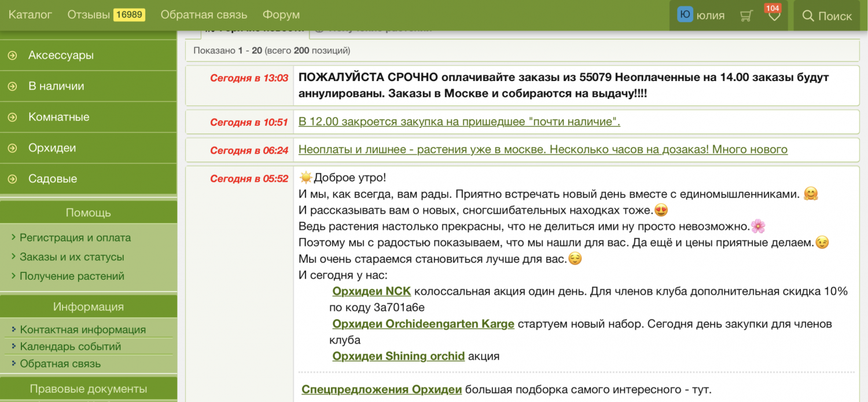
Task: Click arrow icon beside Садовые
Action: point(12,179)
